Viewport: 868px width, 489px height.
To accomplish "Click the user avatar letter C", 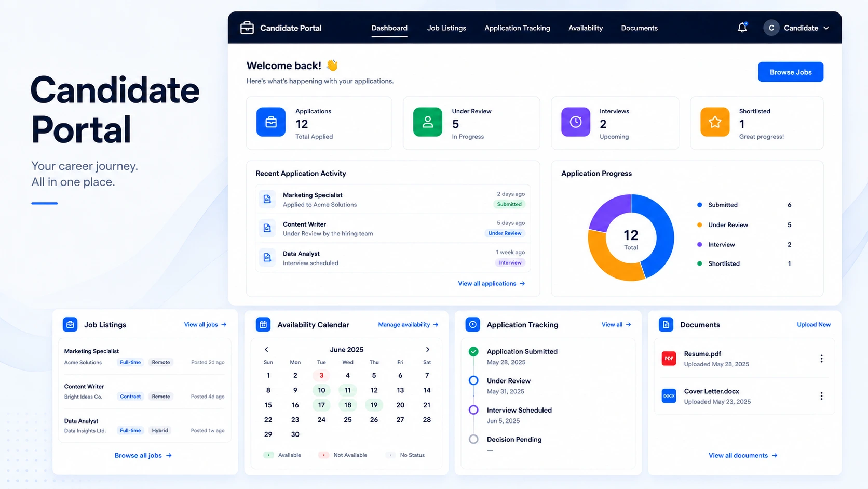I will (771, 28).
